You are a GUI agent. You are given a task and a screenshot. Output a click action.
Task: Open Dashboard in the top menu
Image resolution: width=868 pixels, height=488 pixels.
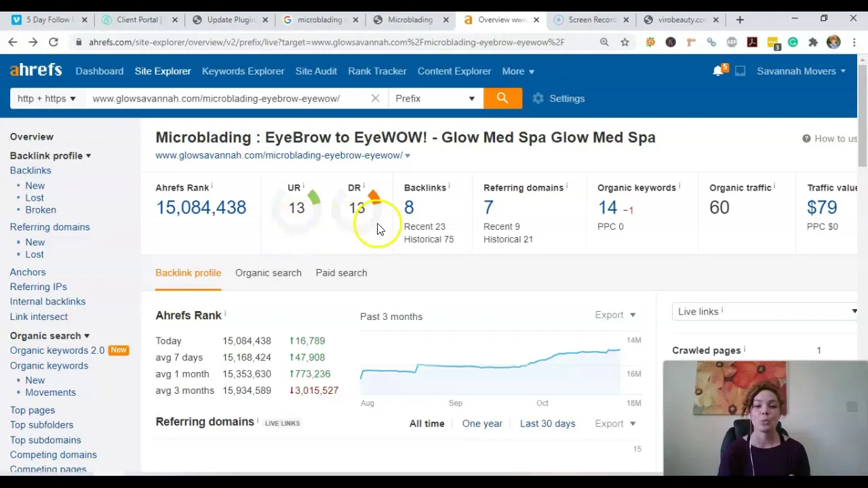coord(100,71)
